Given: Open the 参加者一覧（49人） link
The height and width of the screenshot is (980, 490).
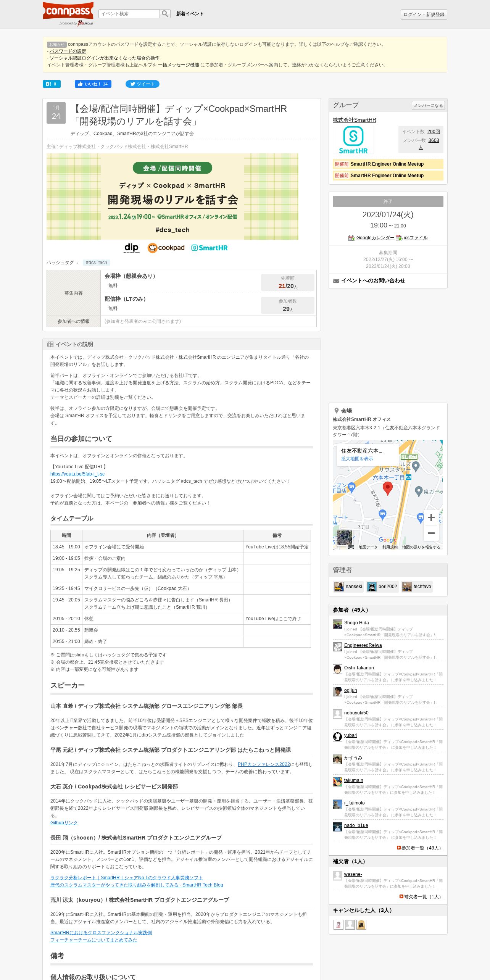Looking at the screenshot, I should [x=422, y=848].
